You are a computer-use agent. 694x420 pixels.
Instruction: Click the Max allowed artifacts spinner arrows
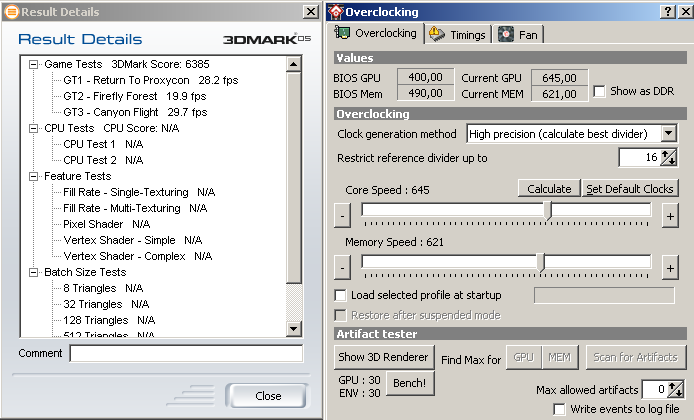(x=676, y=389)
